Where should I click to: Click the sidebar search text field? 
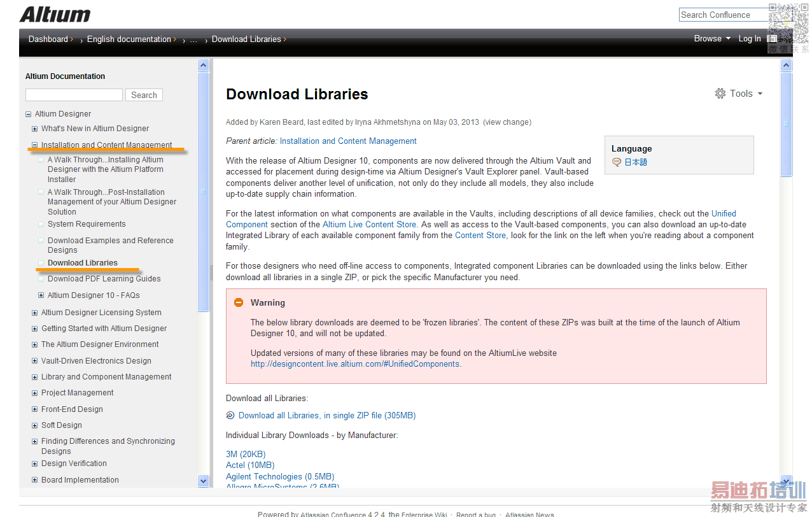(x=74, y=95)
